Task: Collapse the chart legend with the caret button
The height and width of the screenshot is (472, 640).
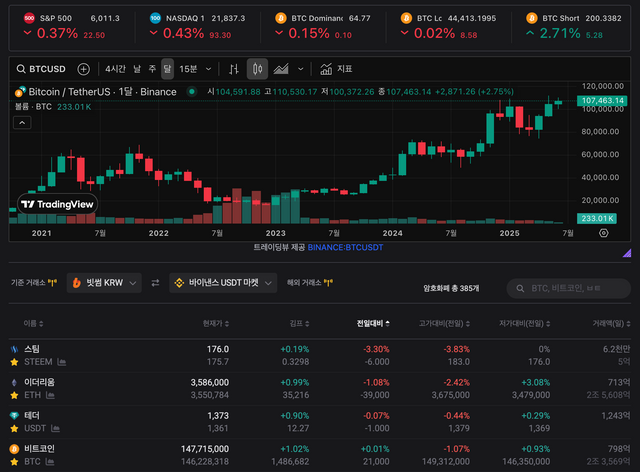Action: pos(22,122)
